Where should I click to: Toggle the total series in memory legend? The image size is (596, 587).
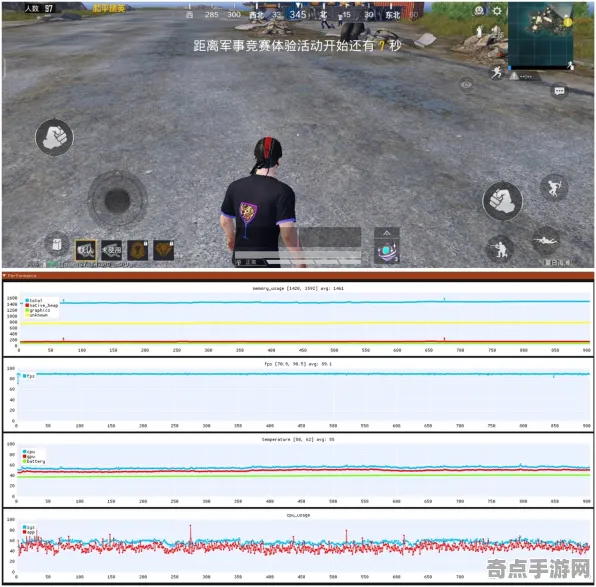tap(34, 300)
